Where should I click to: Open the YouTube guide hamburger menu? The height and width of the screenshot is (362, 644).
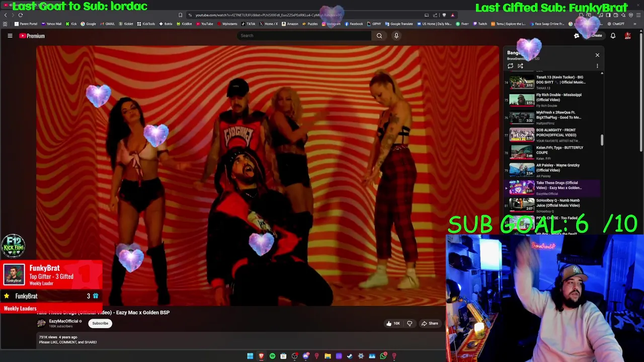click(10, 36)
